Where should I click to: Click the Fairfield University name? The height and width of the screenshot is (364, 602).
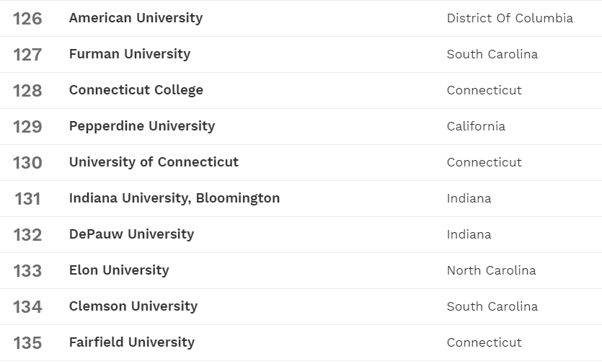[x=132, y=342]
